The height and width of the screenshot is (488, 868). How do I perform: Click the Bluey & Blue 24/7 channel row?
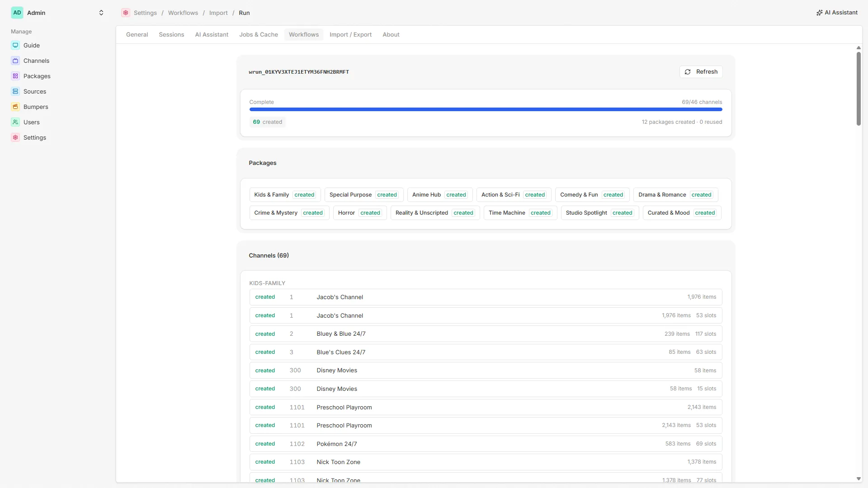click(486, 334)
